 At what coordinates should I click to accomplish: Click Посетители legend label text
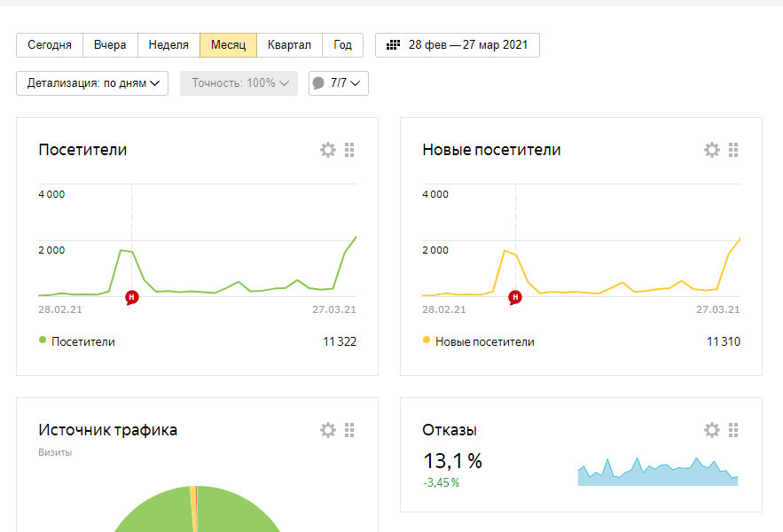point(83,341)
